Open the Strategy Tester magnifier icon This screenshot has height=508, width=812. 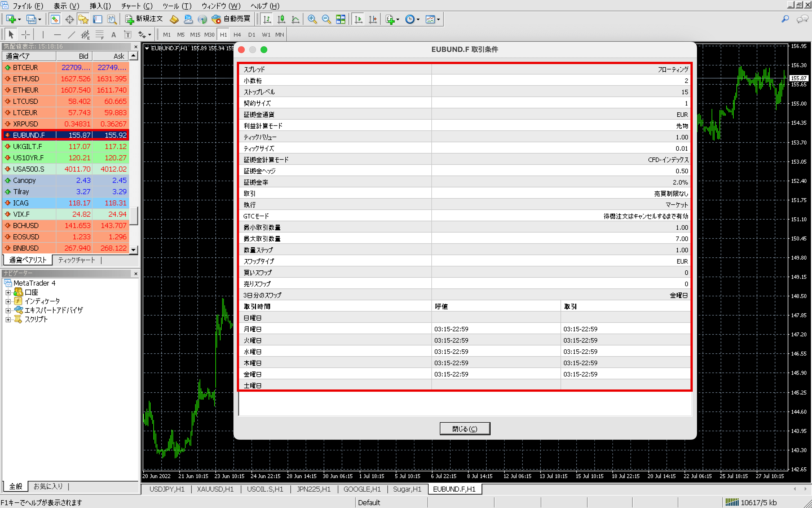click(112, 19)
